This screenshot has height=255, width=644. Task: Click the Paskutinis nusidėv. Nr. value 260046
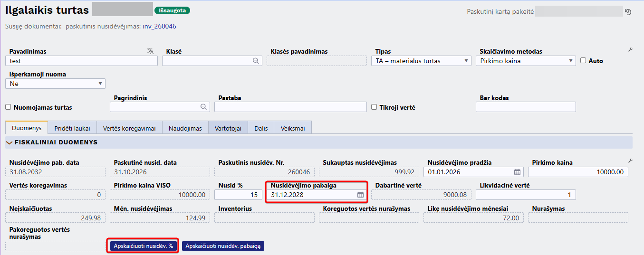pos(264,172)
